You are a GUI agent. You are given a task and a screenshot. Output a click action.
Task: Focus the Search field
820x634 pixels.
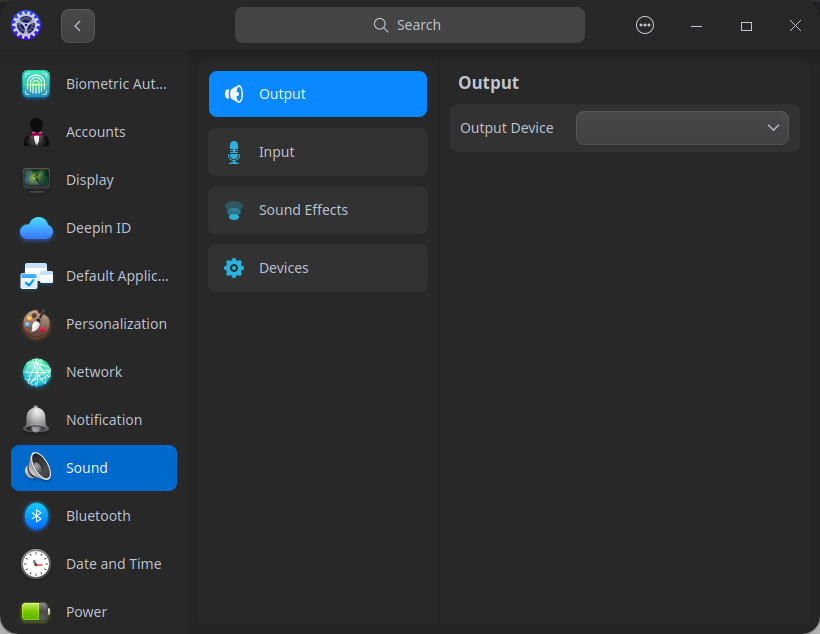[409, 25]
